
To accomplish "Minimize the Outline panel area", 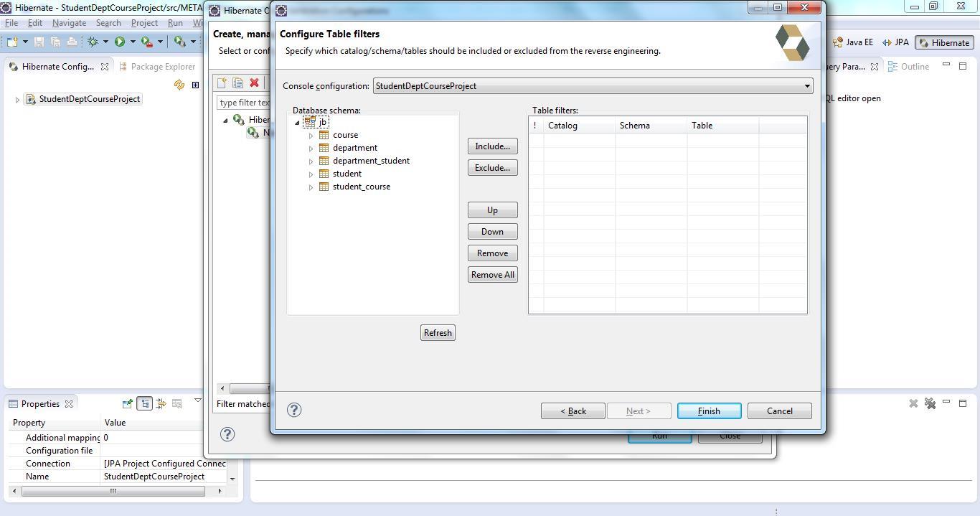I will click(x=946, y=65).
